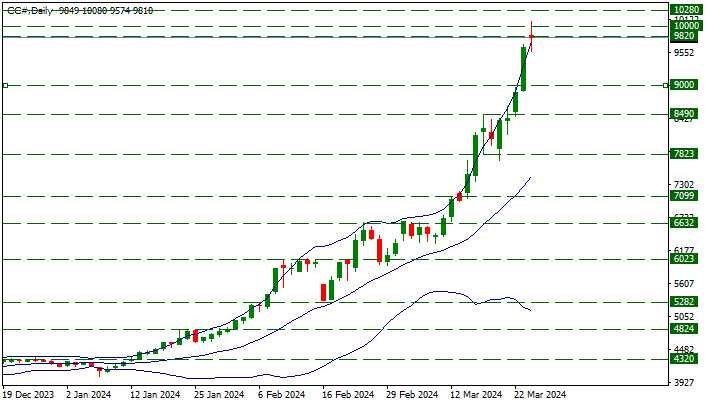Click the CC#,Daily chart title text
709x406 pixels.
pyautogui.click(x=29, y=10)
